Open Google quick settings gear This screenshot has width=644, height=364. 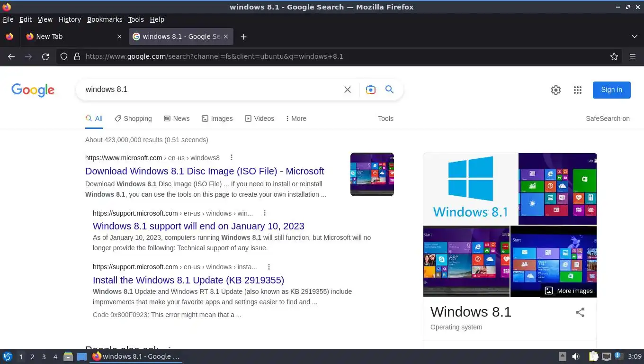556,90
